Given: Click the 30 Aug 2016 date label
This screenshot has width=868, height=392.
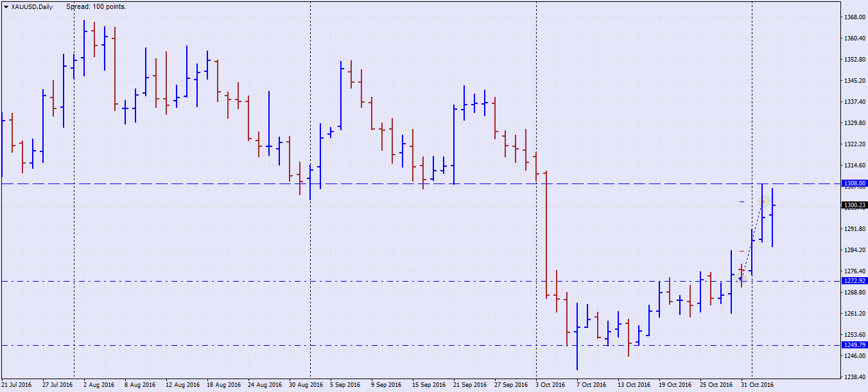Looking at the screenshot, I should (x=305, y=385).
